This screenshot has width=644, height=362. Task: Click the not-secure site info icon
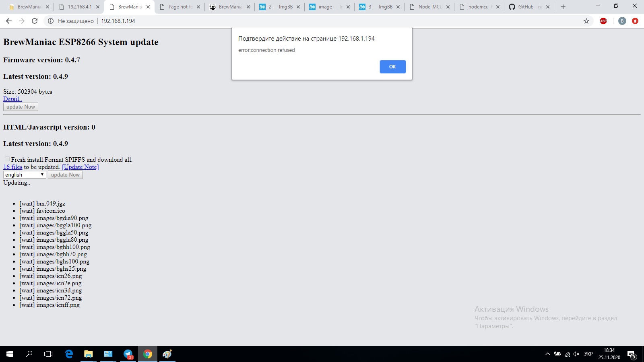pyautogui.click(x=51, y=21)
